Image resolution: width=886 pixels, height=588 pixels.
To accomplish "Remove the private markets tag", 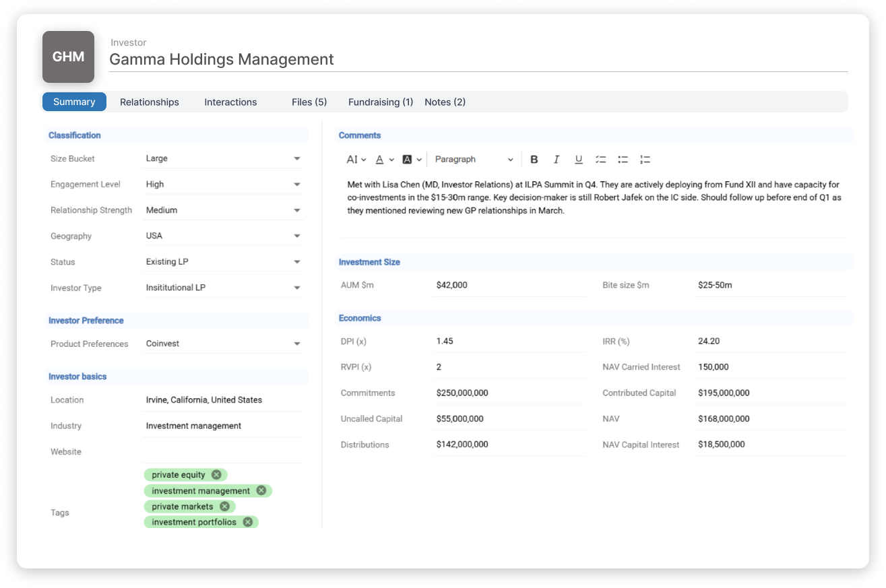I will click(x=224, y=507).
